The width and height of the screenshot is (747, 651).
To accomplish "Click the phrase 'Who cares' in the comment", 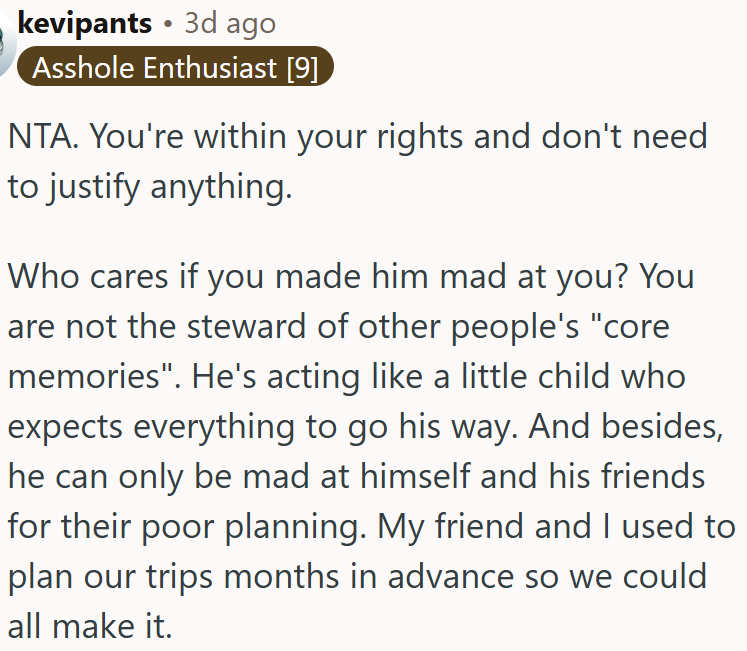I will (88, 276).
